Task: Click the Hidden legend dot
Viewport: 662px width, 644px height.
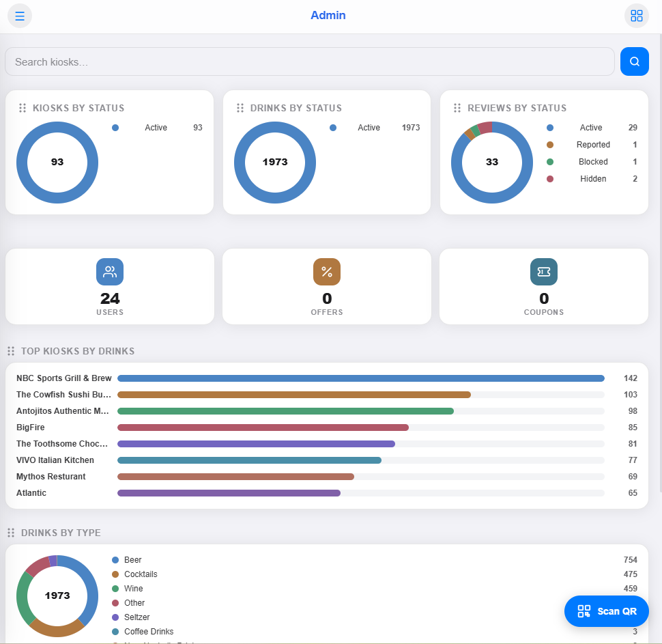Action: [550, 179]
